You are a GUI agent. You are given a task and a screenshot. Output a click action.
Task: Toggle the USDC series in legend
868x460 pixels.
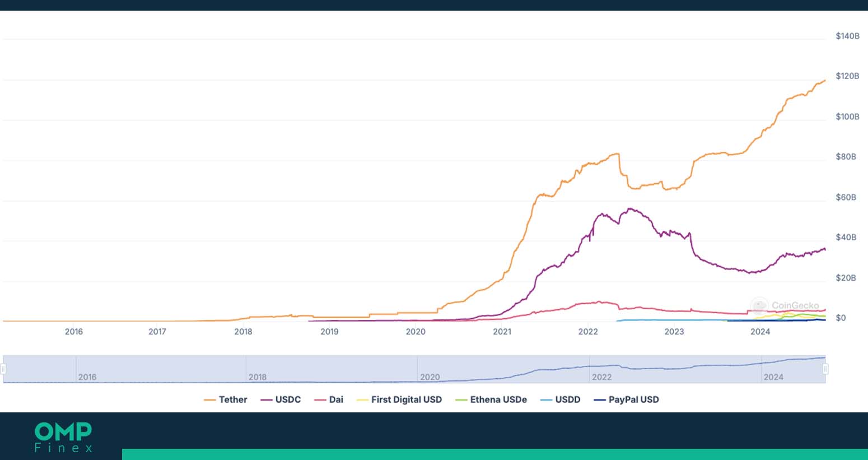281,399
